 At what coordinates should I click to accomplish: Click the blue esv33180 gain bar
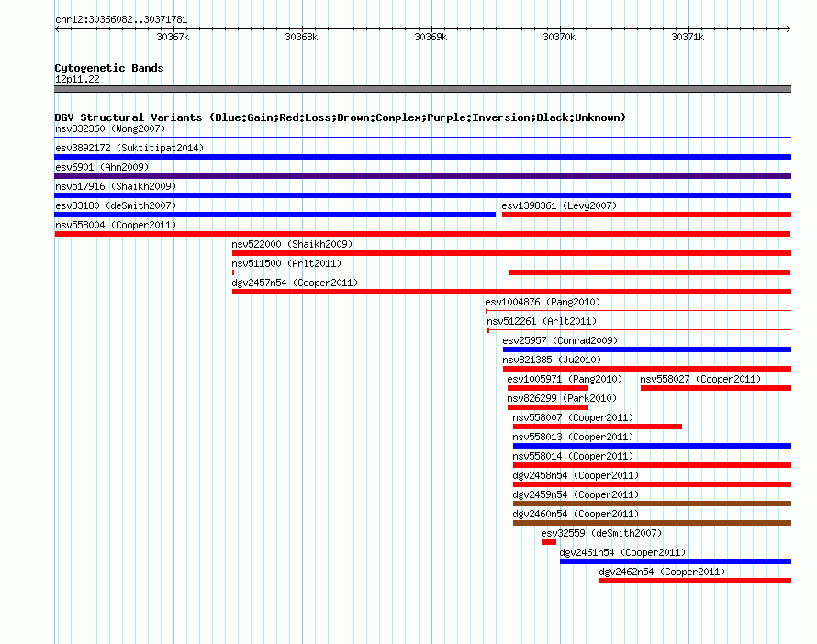(275, 215)
